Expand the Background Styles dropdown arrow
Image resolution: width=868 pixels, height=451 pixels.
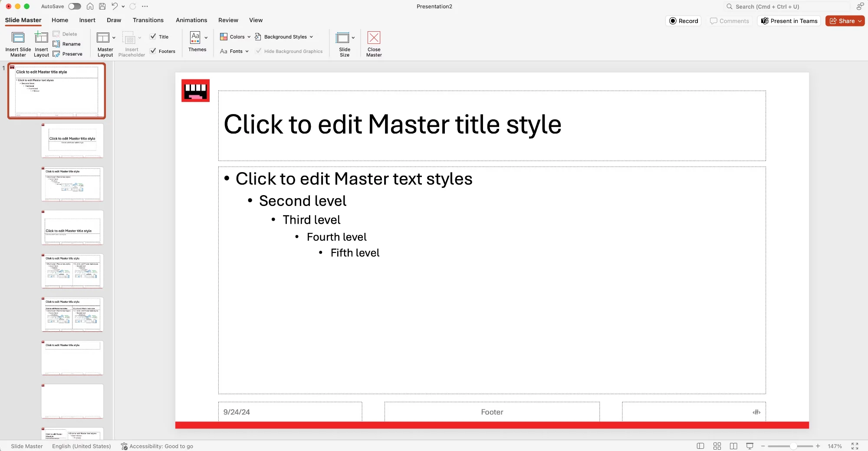pos(311,37)
